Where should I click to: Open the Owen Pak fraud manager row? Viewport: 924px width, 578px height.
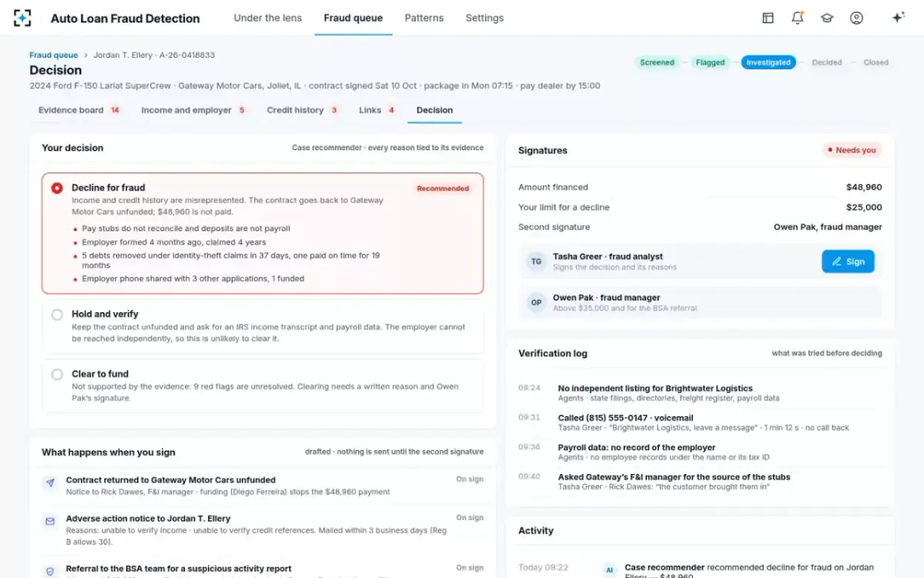click(x=700, y=303)
